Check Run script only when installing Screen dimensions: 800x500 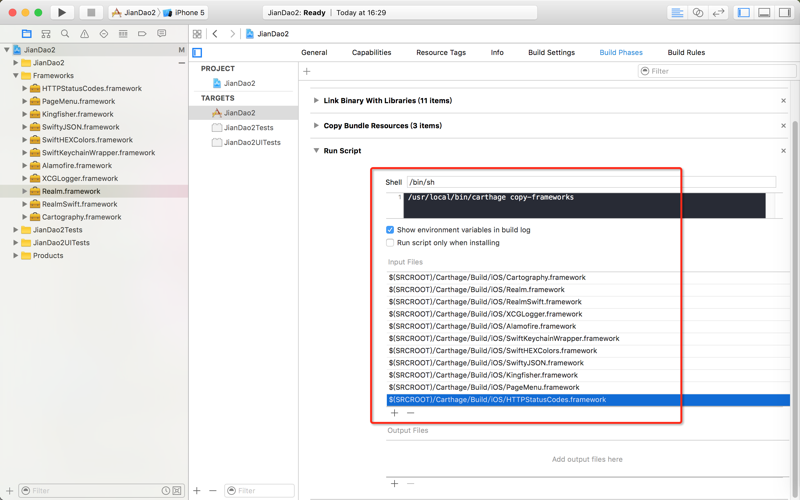tap(390, 243)
